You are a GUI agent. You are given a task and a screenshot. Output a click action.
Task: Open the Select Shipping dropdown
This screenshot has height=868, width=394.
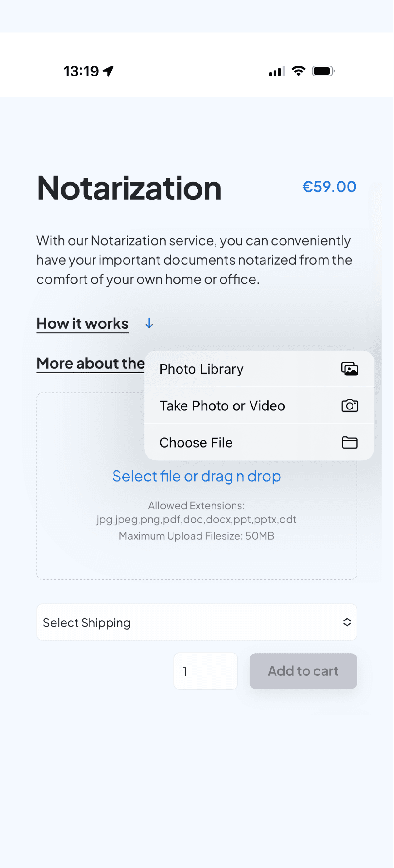point(197,622)
